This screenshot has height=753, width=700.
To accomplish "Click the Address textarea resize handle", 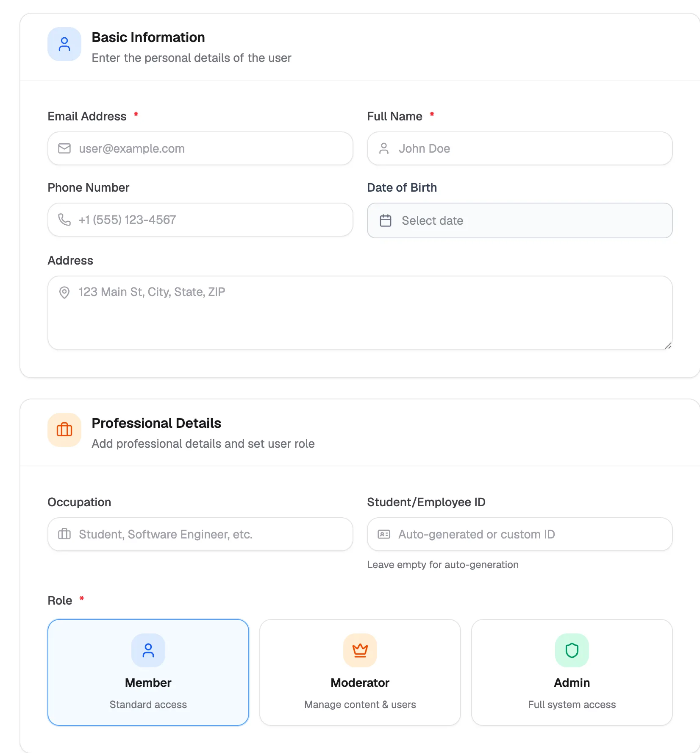I will coord(668,346).
